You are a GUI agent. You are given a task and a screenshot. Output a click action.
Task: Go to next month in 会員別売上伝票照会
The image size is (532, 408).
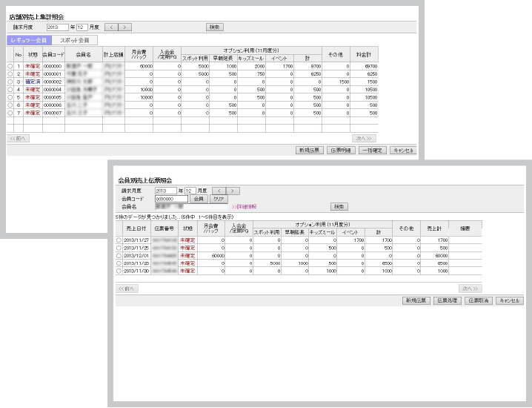click(233, 191)
